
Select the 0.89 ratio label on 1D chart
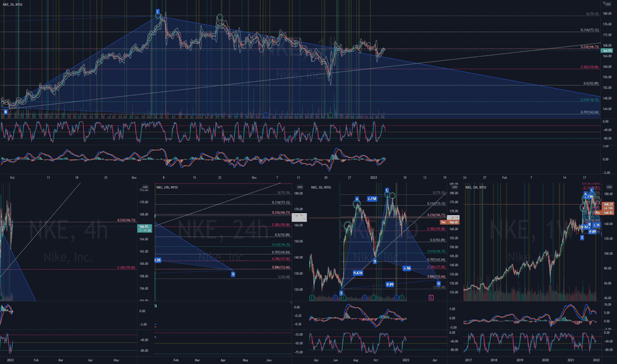389,284
